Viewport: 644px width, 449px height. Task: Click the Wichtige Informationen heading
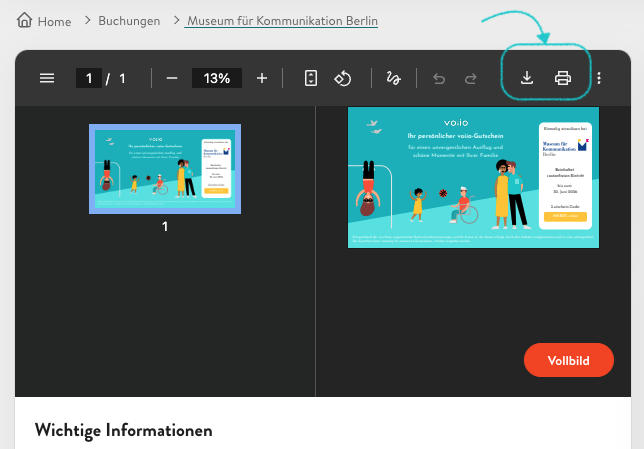point(124,431)
